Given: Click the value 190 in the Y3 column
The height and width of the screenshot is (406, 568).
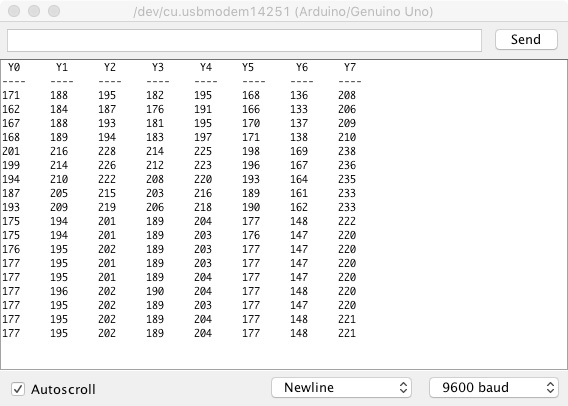Looking at the screenshot, I should click(155, 291).
